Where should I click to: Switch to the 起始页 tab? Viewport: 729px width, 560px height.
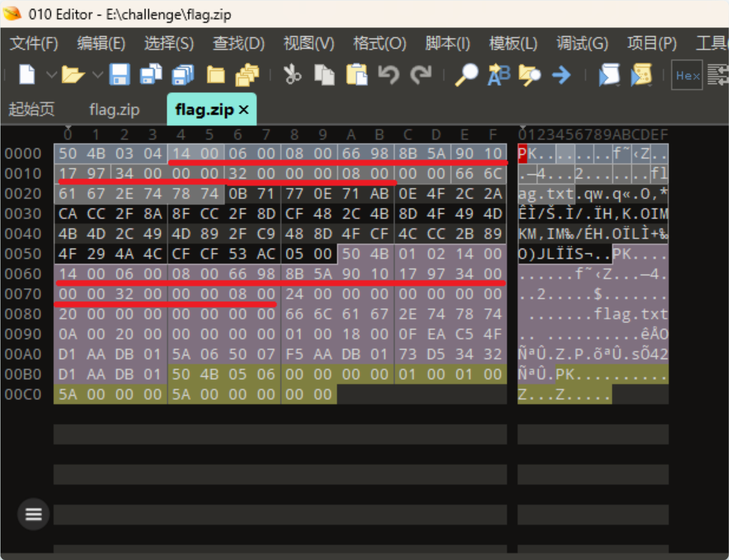[32, 109]
